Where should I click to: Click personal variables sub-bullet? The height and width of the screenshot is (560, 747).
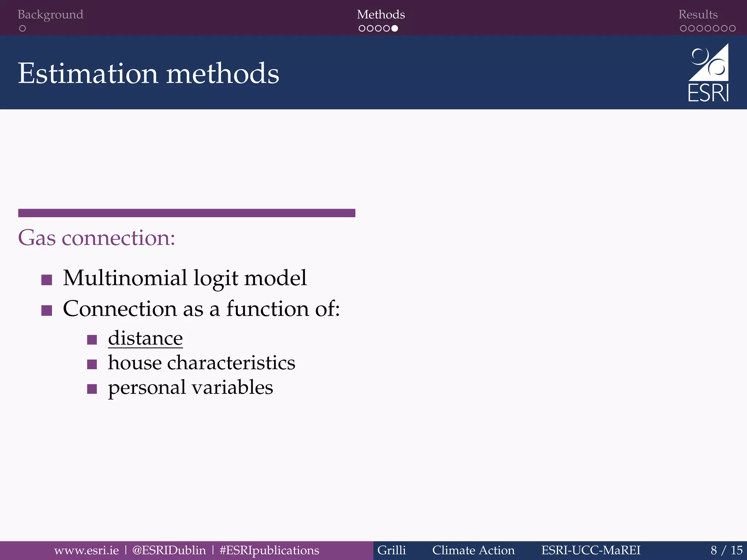click(190, 388)
